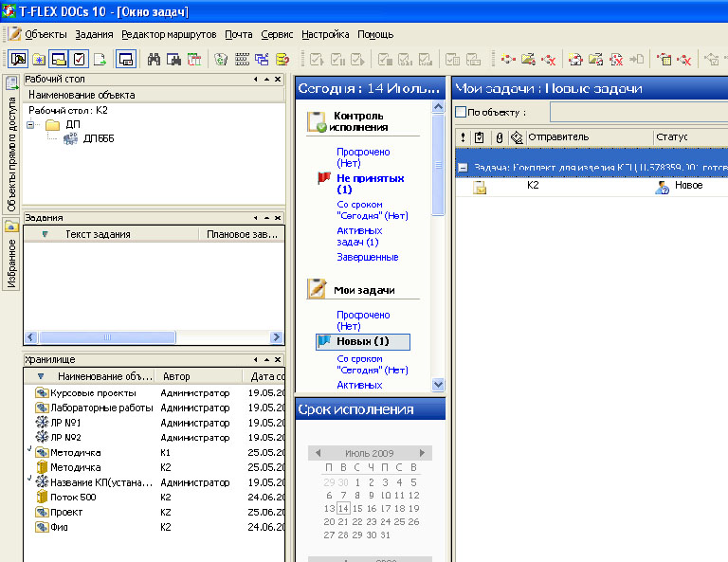Click the ДП655 assembly icon in desktop tree
Screen dimensions: 728x562
(x=70, y=138)
